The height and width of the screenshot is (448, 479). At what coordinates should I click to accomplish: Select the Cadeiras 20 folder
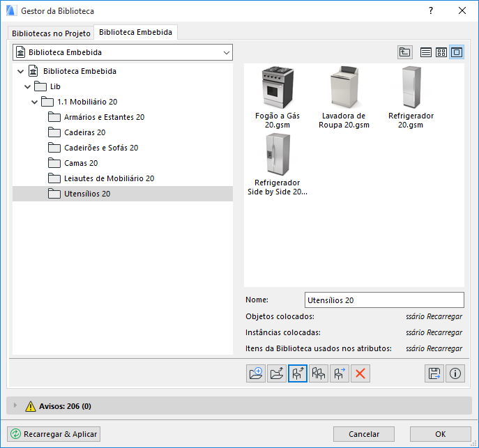pos(123,132)
